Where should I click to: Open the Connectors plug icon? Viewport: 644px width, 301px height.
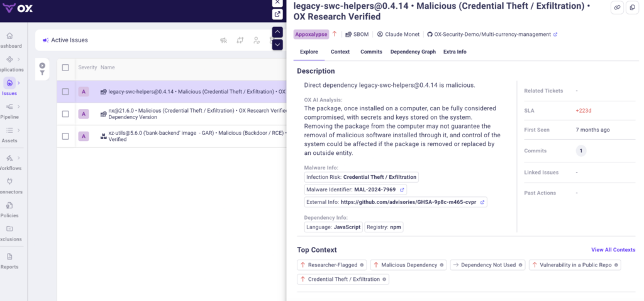pyautogui.click(x=9, y=181)
